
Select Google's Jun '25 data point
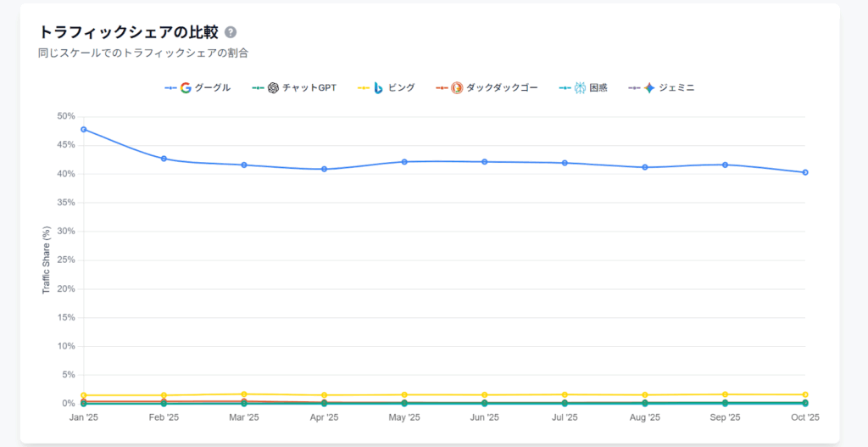tap(485, 162)
